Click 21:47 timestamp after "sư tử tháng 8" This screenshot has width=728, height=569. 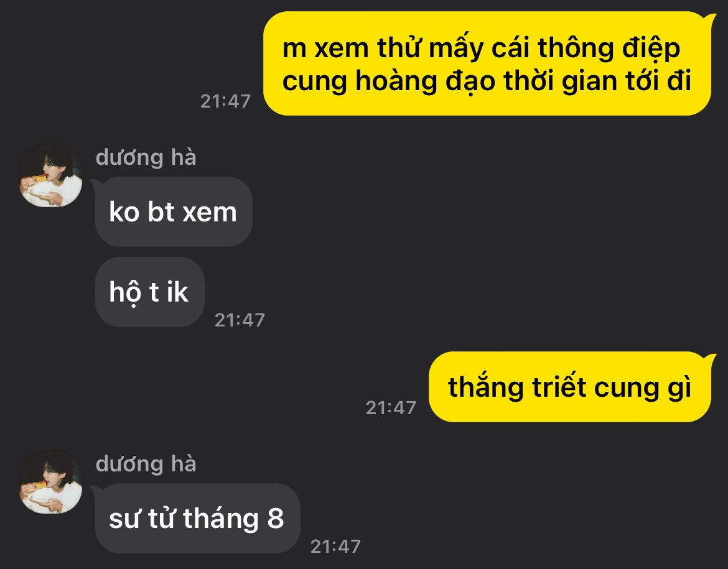[335, 547]
